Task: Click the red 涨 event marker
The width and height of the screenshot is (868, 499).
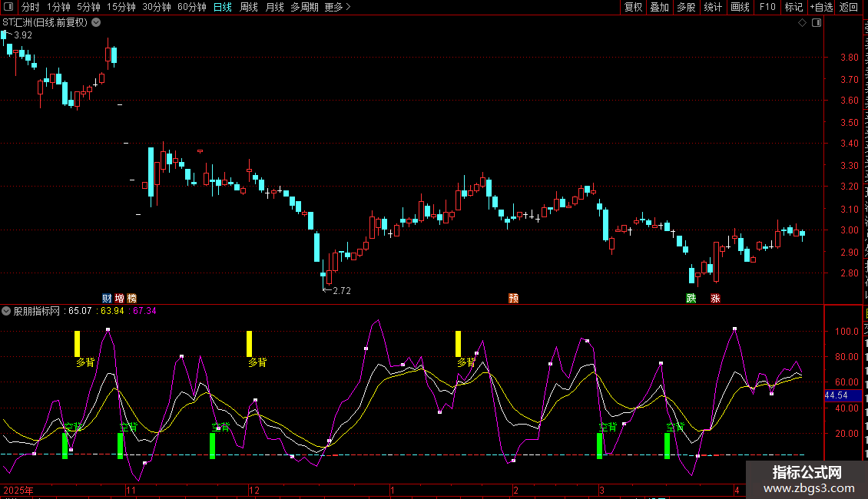Action: tap(716, 298)
